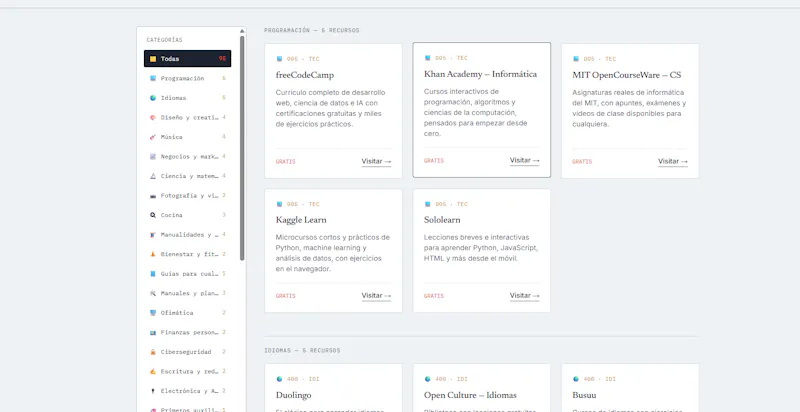
Task: Click the icon for Bienestar y fit…
Action: (153, 254)
